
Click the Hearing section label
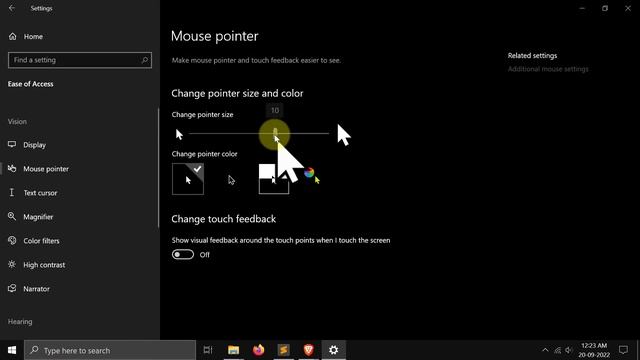click(x=20, y=322)
